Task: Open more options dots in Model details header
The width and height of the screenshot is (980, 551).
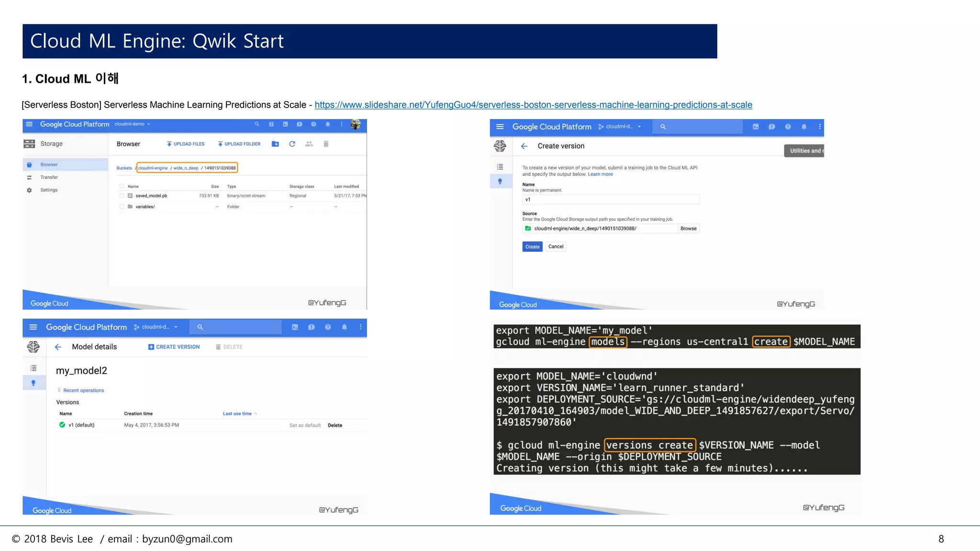Action: click(360, 327)
